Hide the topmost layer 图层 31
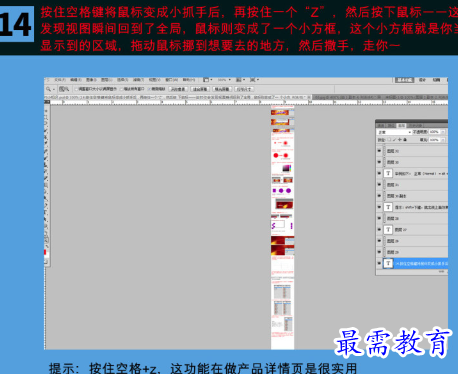The width and height of the screenshot is (458, 374). (x=379, y=151)
